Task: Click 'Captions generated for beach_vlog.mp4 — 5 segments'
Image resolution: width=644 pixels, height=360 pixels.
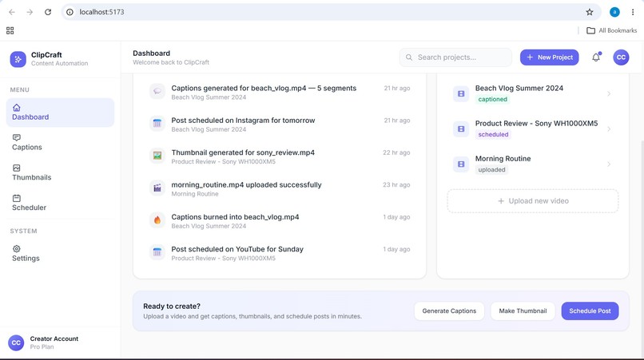Action: pyautogui.click(x=264, y=89)
